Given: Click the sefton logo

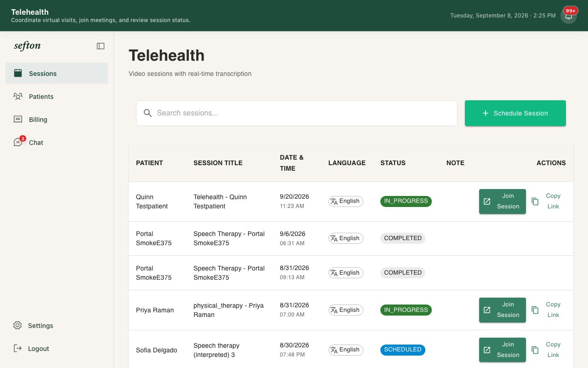Looking at the screenshot, I should [x=27, y=46].
